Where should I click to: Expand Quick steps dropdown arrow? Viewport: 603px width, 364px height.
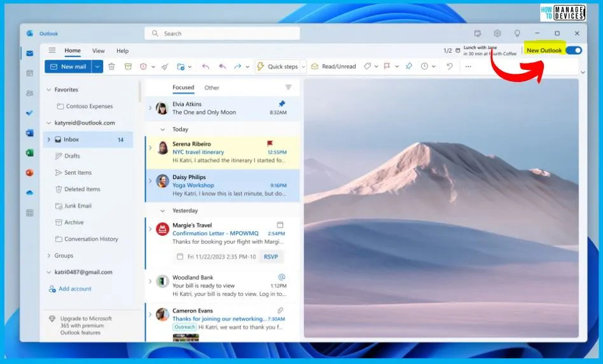(x=303, y=67)
